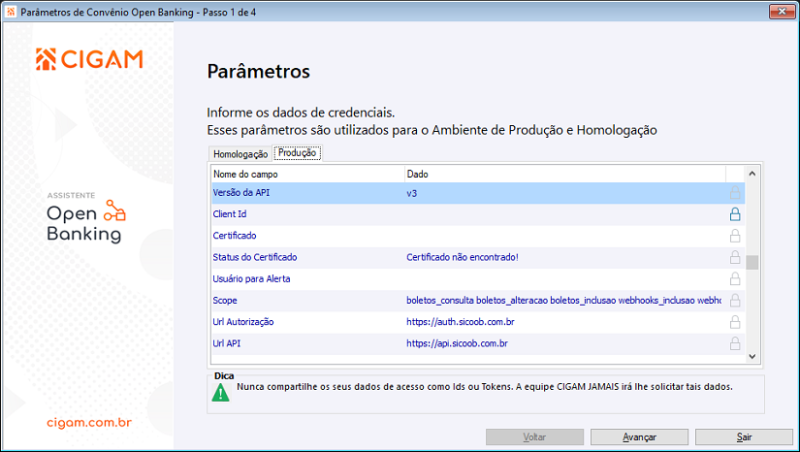Viewport: 800px width, 452px height.
Task: Click the lock icon in Status do Certificado row
Action: 735,257
